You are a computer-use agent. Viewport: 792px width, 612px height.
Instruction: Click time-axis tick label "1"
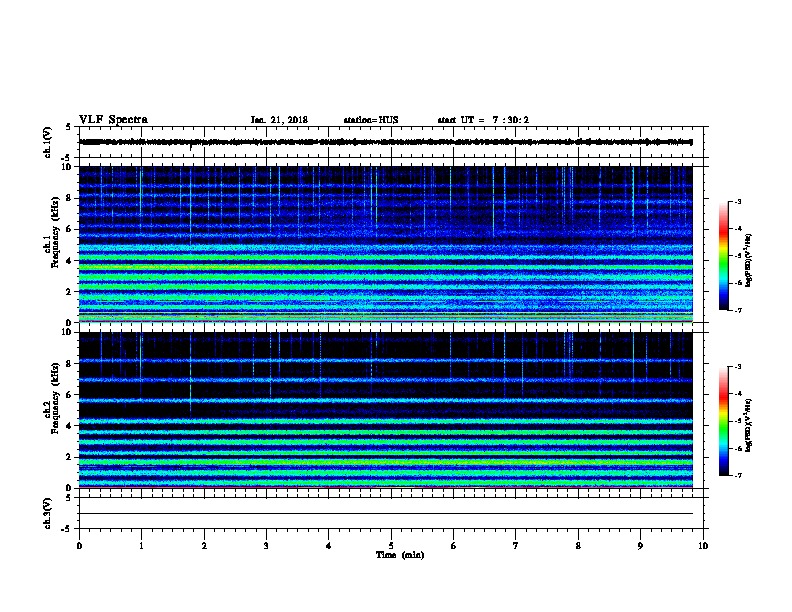(x=141, y=546)
